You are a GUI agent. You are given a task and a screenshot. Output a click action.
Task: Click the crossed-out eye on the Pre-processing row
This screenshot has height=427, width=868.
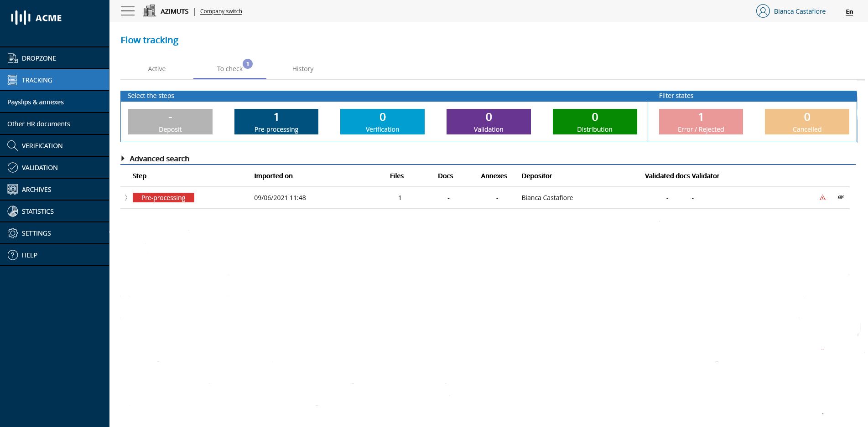(x=841, y=197)
